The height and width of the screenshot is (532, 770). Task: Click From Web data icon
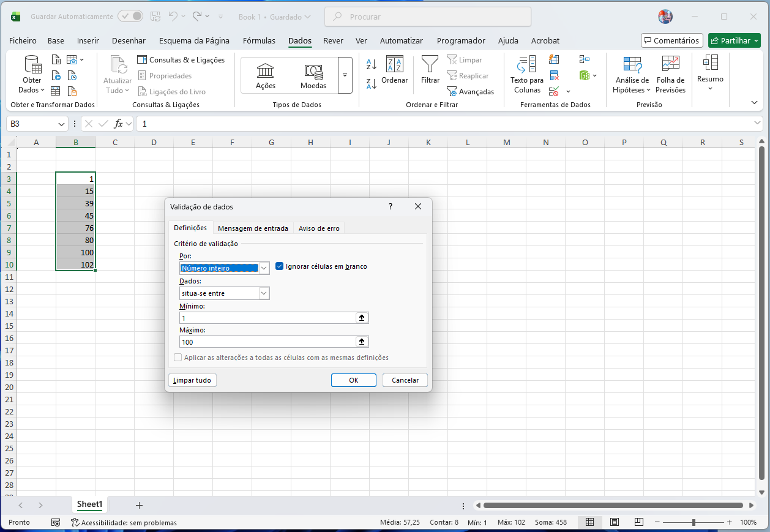point(56,76)
